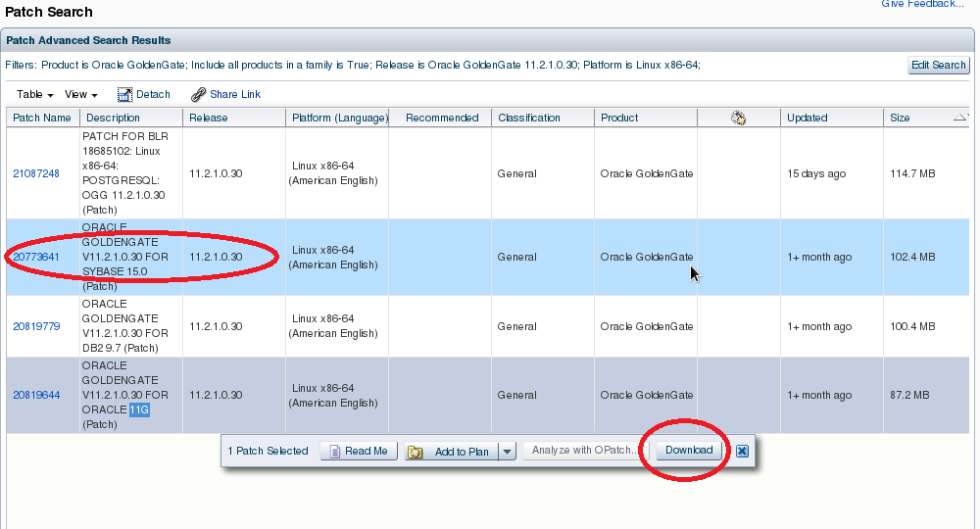The height and width of the screenshot is (529, 980).
Task: Expand the Add to Plan dropdown arrow
Action: [x=507, y=452]
